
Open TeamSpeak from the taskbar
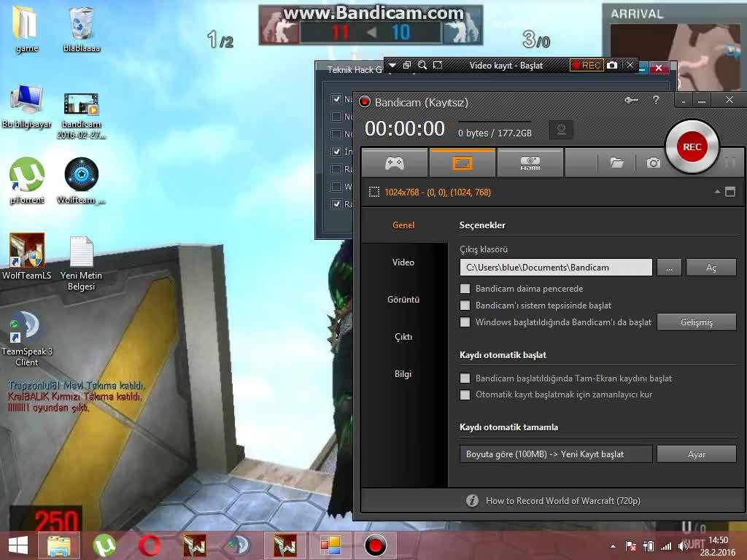tap(239, 545)
